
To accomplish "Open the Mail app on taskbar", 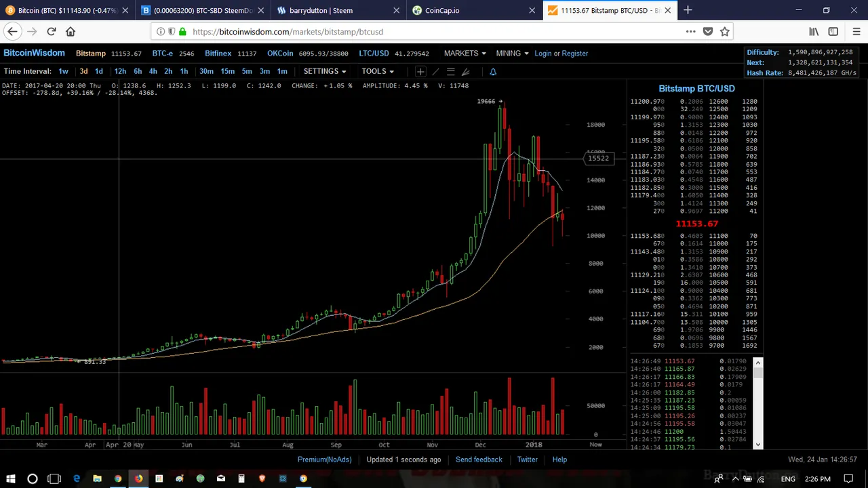I will pyautogui.click(x=220, y=479).
